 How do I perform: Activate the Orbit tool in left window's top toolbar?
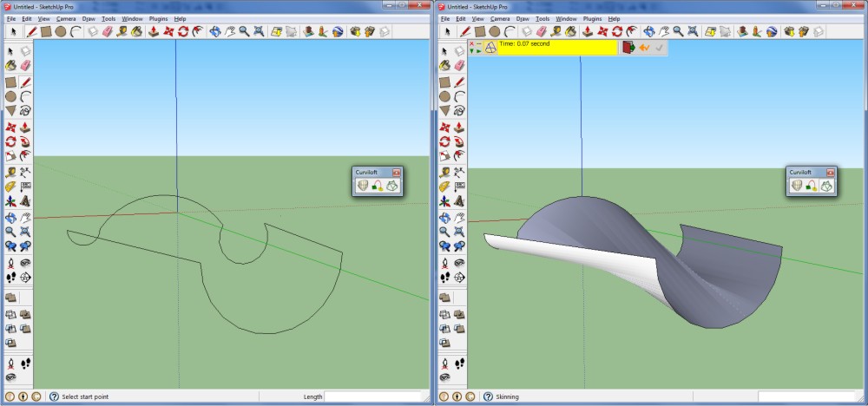214,31
